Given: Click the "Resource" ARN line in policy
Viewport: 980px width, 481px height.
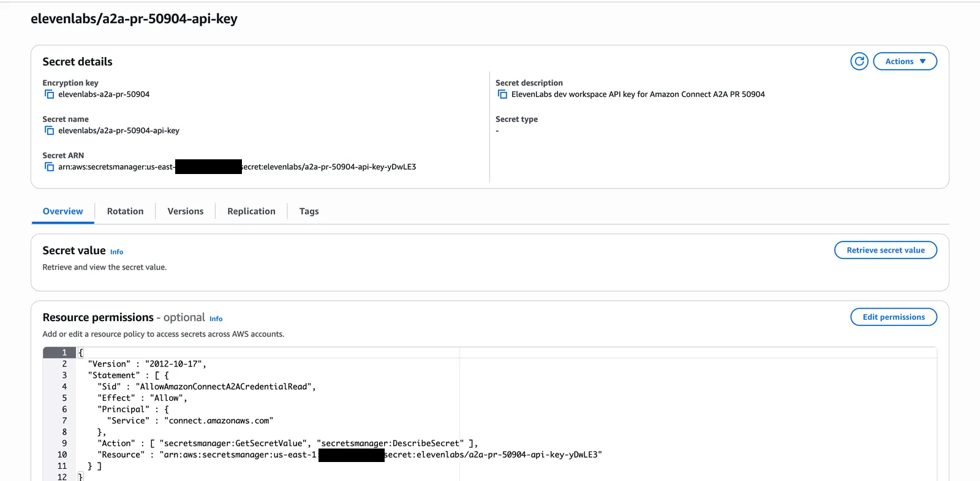Looking at the screenshot, I should coord(349,455).
